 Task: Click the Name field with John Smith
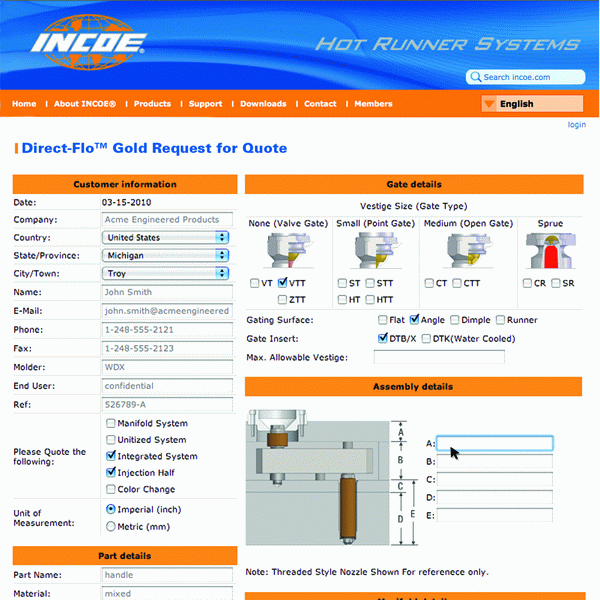tap(167, 292)
